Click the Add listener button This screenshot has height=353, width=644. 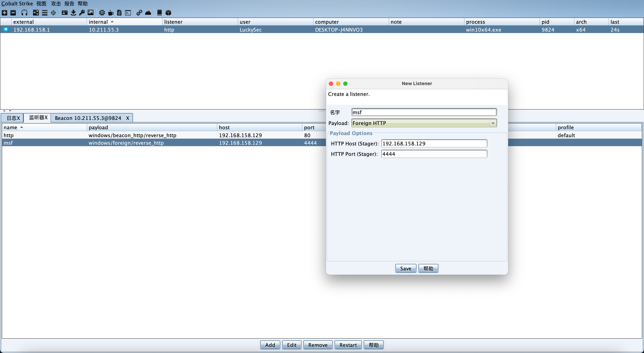coord(270,345)
